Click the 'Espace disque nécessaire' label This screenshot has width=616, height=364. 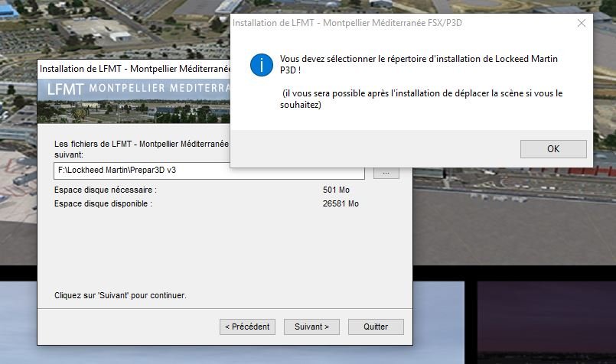point(105,190)
